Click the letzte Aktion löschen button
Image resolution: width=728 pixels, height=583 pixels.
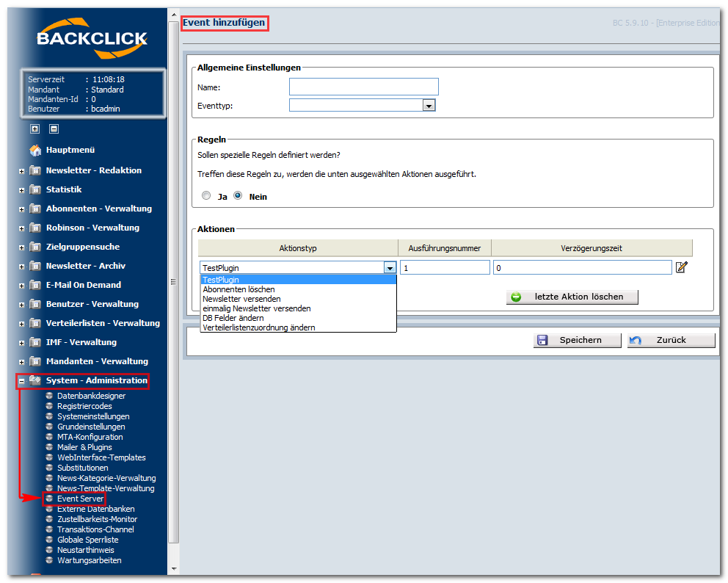point(572,297)
